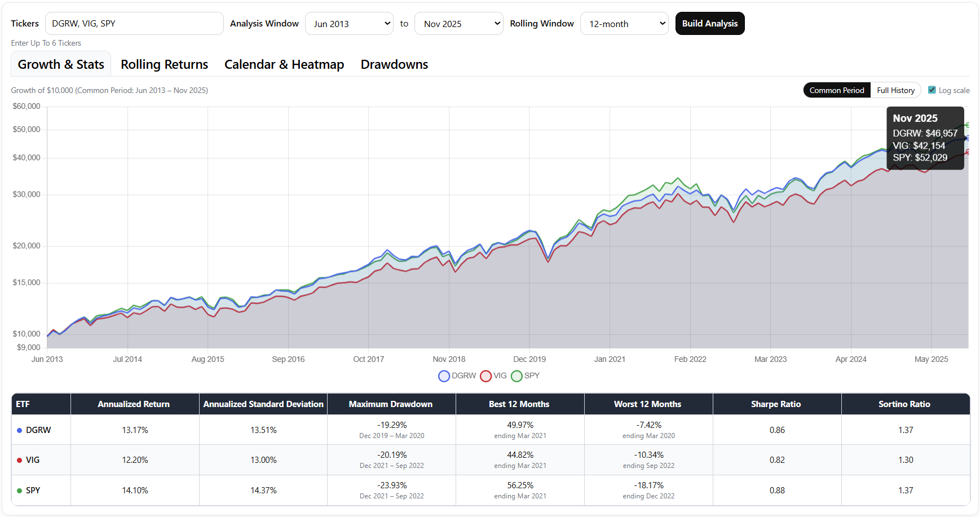
Task: View the Drawdowns tab
Action: point(394,64)
